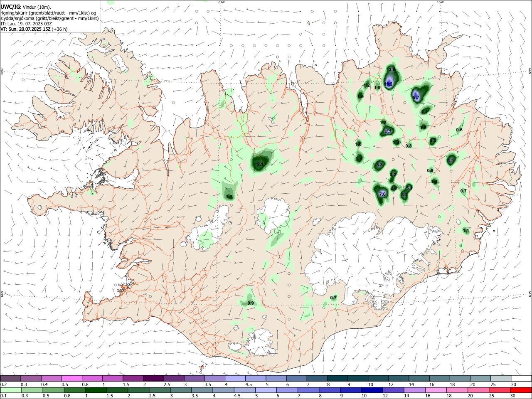The height and width of the screenshot is (399, 532).
Task: Select the 3.8 precipitation label
Action: pos(379,165)
